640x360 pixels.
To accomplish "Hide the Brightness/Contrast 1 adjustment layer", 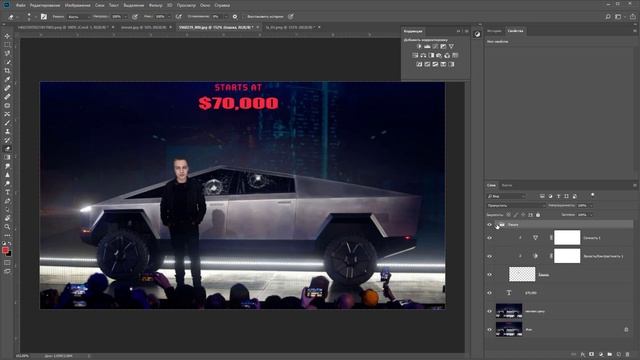I will [x=489, y=256].
